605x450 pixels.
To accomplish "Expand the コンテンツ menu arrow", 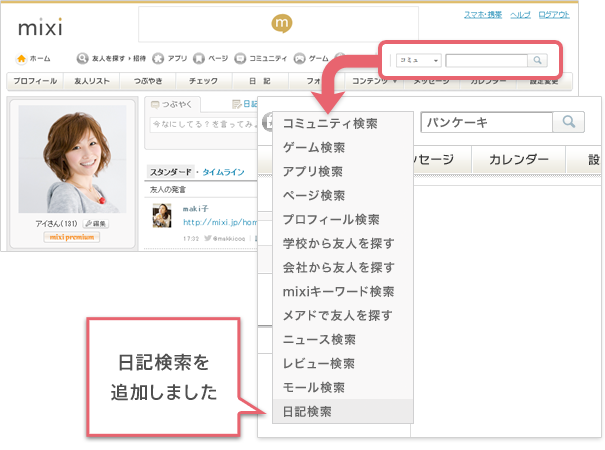I will click(395, 81).
